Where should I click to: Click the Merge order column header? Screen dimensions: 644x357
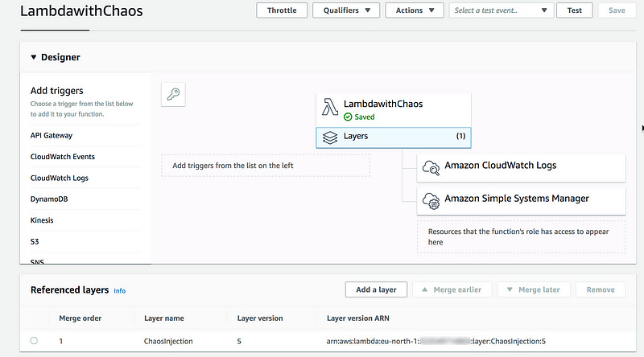tap(80, 318)
